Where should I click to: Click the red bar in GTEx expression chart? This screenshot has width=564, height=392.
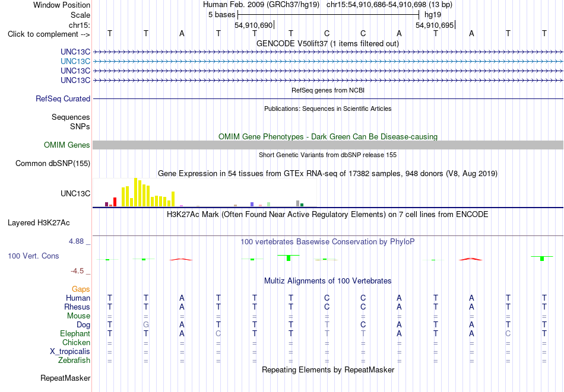point(115,202)
